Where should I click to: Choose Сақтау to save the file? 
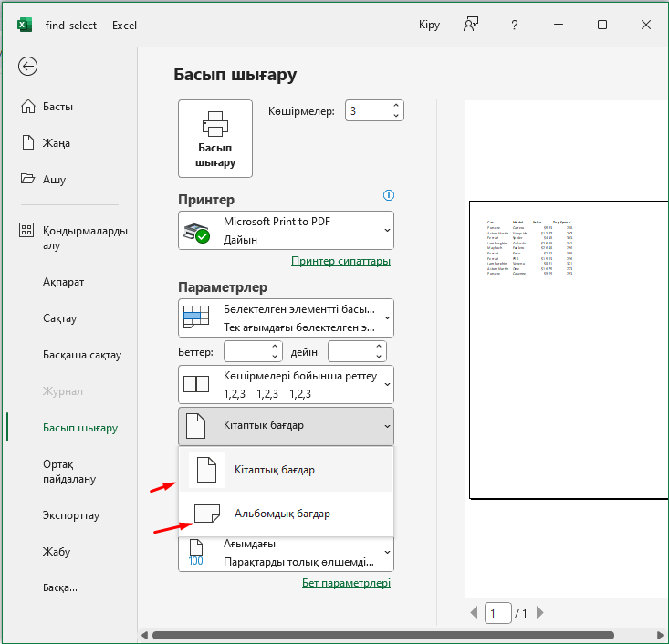pos(59,318)
